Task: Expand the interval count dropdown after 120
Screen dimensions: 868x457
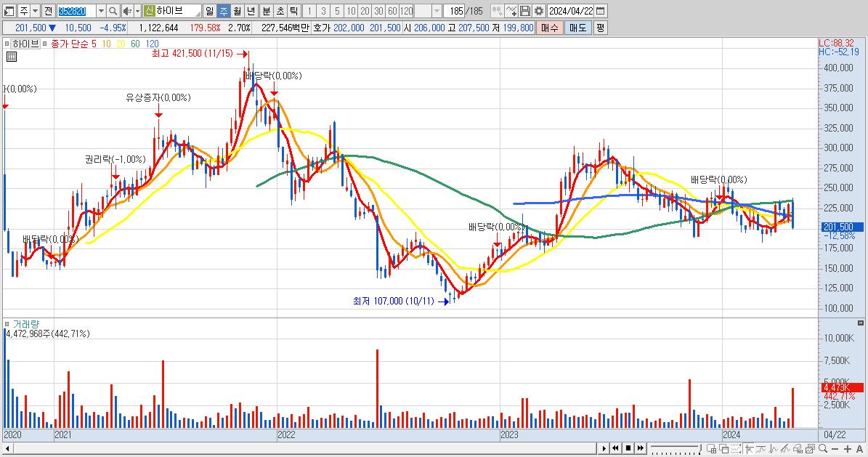Action: (x=437, y=10)
